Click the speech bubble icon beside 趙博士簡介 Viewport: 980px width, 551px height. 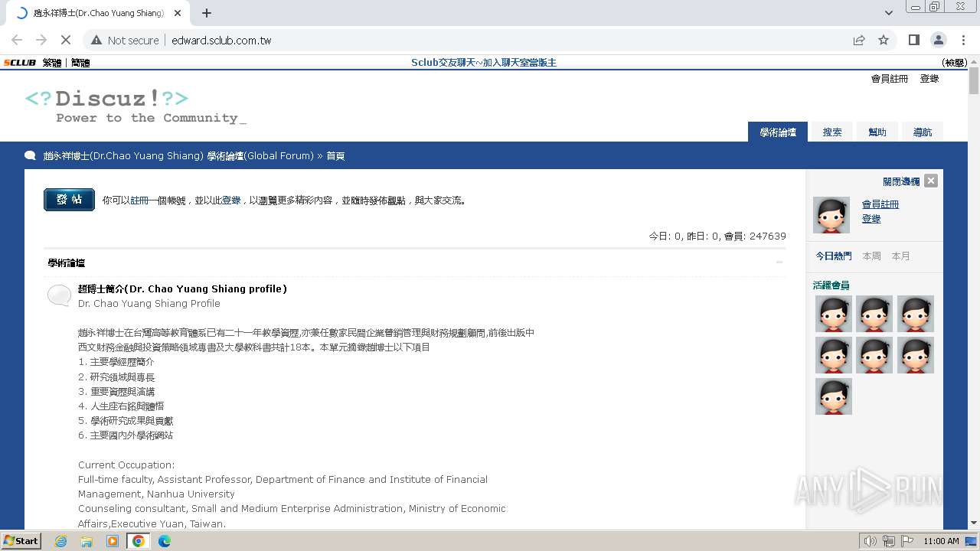59,295
